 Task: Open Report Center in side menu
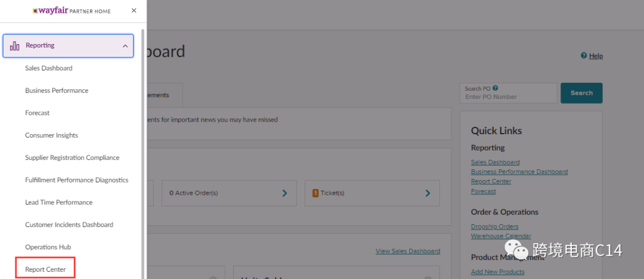[45, 269]
